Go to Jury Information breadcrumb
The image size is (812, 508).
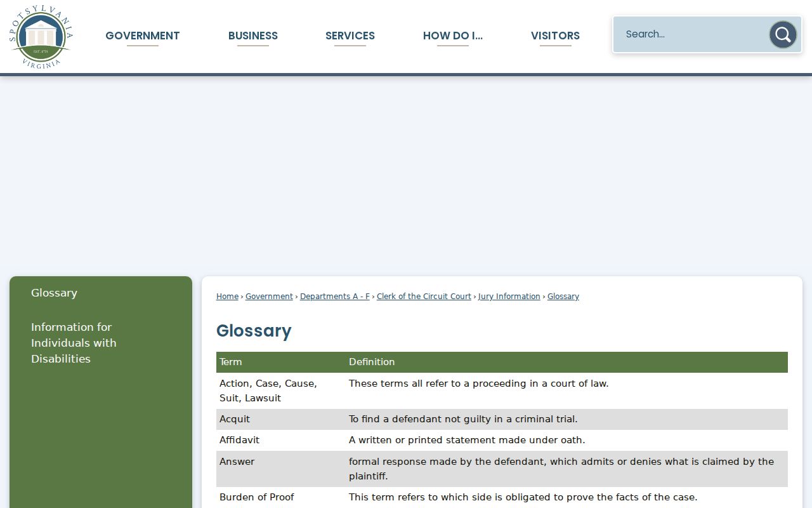tap(509, 297)
